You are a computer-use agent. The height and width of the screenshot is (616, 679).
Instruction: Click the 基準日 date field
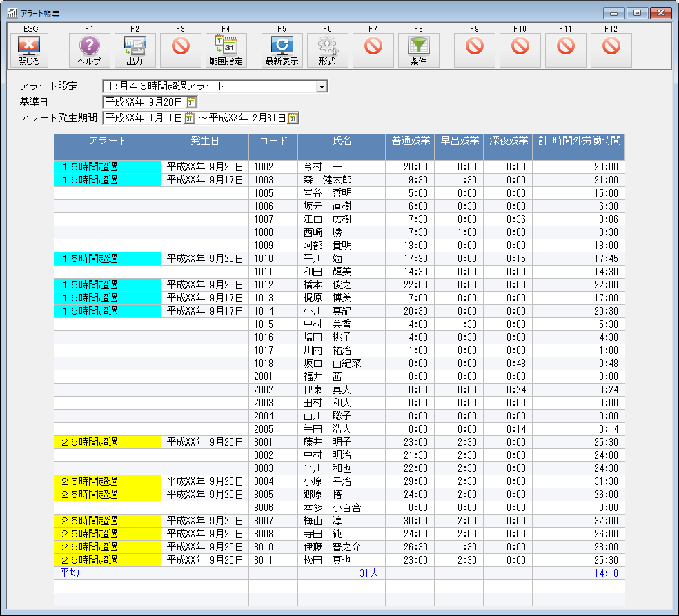[x=145, y=102]
